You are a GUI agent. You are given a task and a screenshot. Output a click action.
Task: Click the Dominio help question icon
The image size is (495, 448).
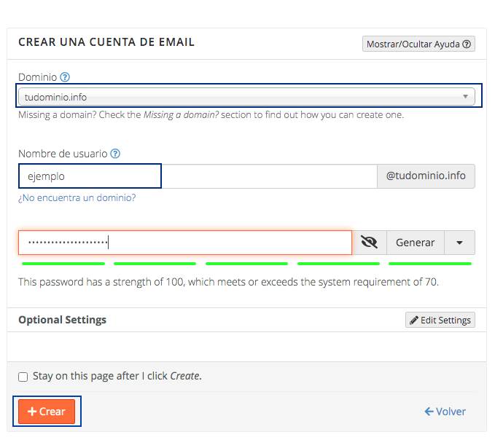point(65,77)
